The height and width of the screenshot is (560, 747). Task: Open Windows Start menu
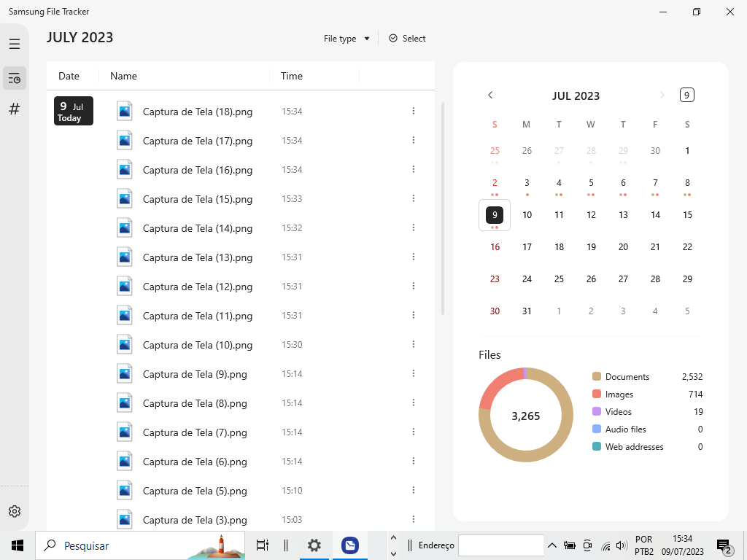point(18,545)
